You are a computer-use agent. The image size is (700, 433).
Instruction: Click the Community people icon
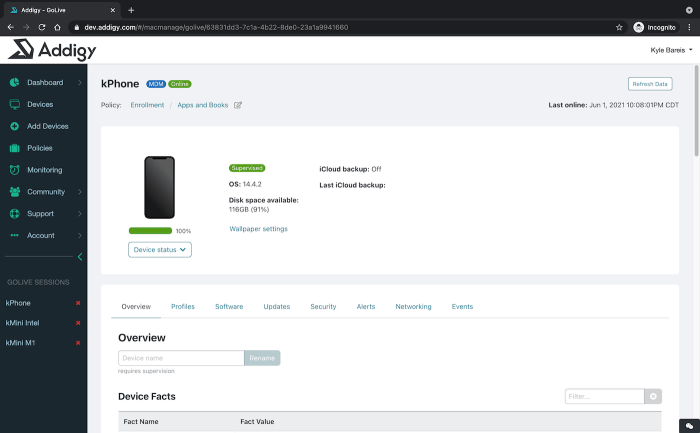14,192
